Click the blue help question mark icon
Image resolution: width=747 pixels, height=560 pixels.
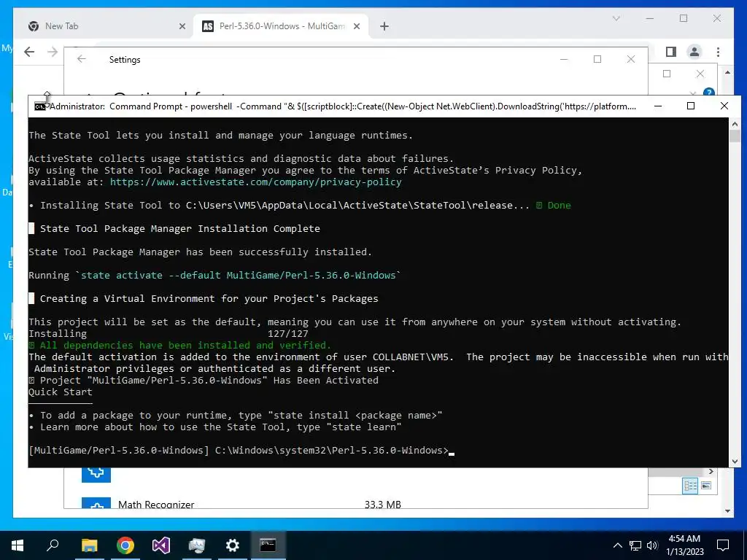tap(709, 92)
